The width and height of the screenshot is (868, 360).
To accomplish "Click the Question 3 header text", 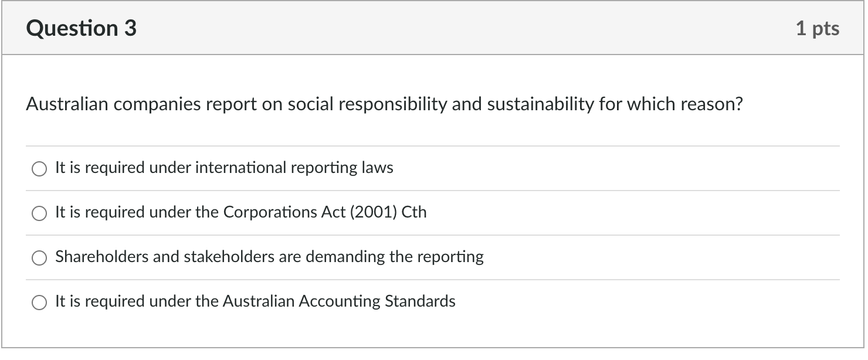I will 82,27.
